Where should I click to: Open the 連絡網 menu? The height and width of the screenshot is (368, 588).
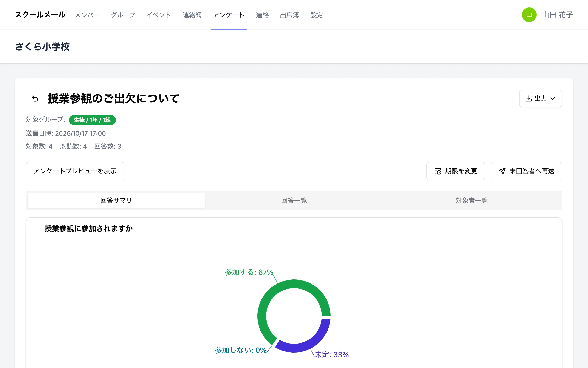click(192, 15)
